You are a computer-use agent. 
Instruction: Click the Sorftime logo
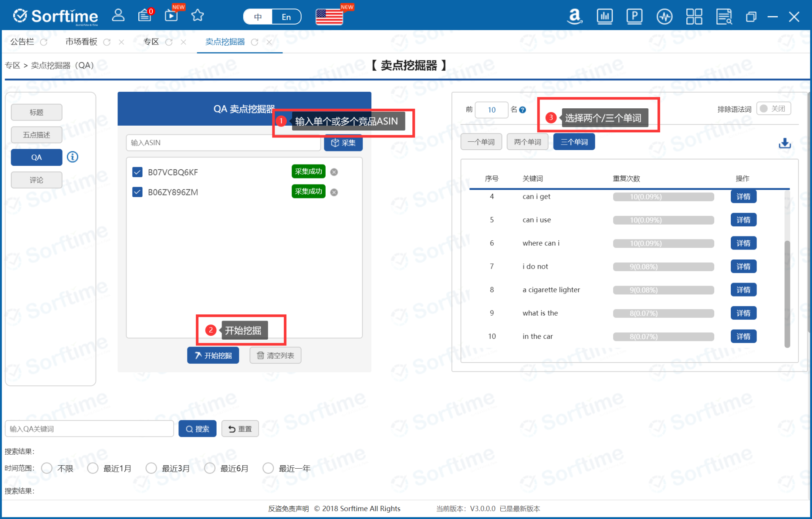click(55, 16)
